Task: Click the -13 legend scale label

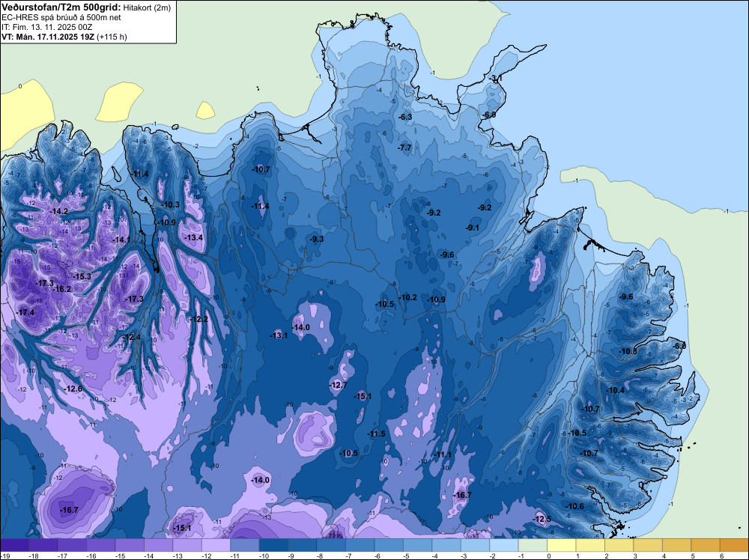Action: [178, 556]
